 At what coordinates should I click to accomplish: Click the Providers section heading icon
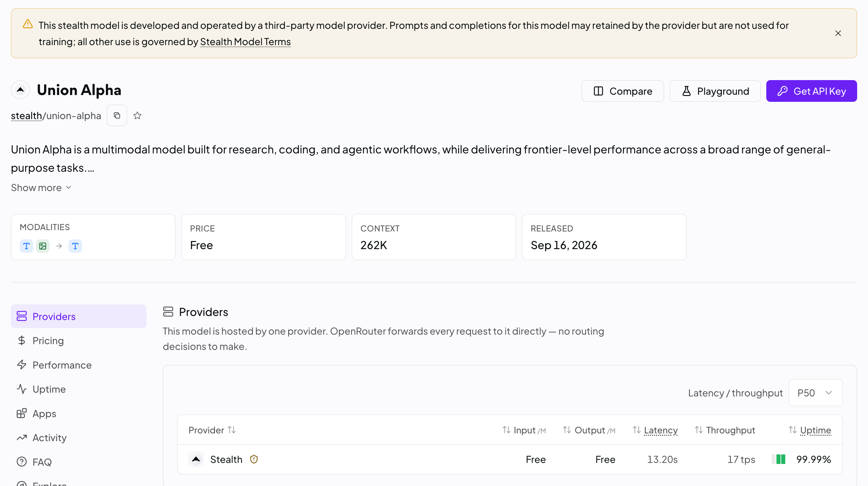[x=168, y=312]
